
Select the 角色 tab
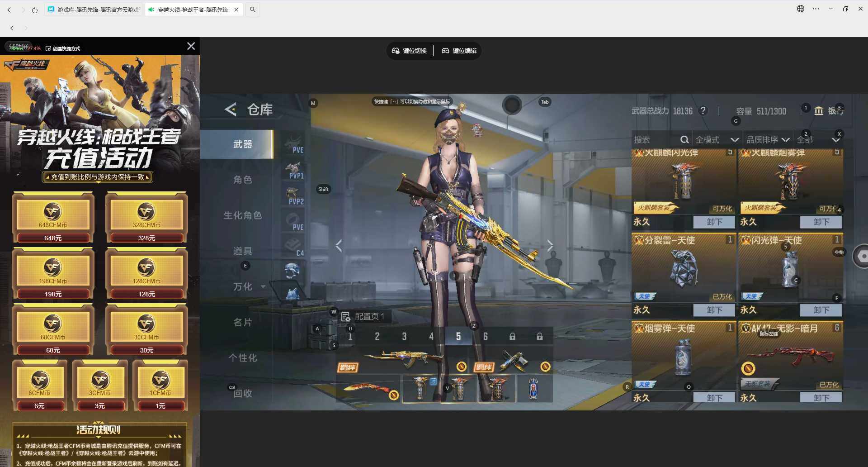tap(243, 180)
